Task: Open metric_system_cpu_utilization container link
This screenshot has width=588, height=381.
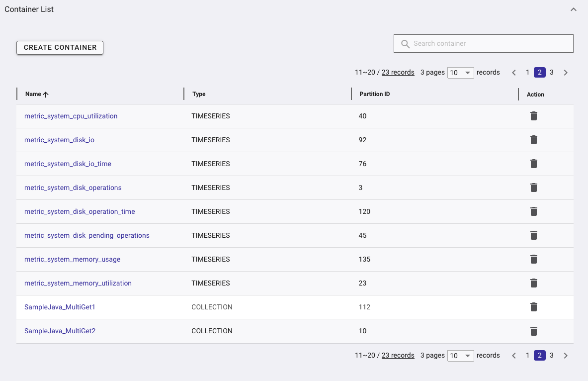Action: (71, 116)
